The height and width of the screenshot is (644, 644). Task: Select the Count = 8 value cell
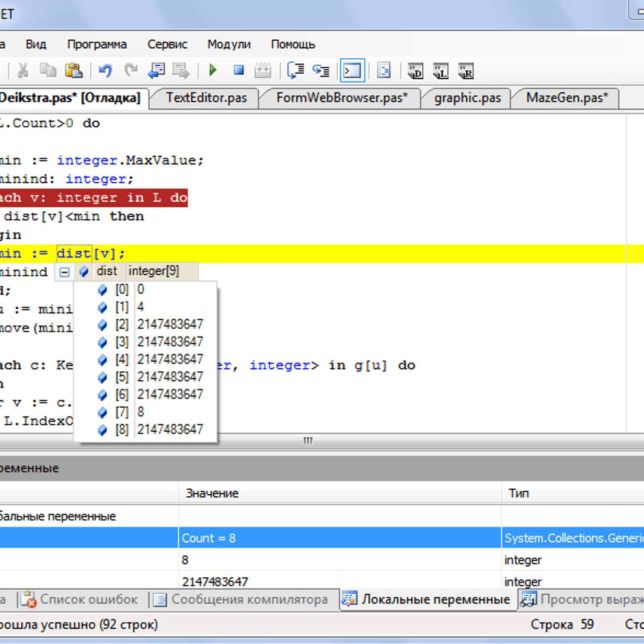[340, 538]
